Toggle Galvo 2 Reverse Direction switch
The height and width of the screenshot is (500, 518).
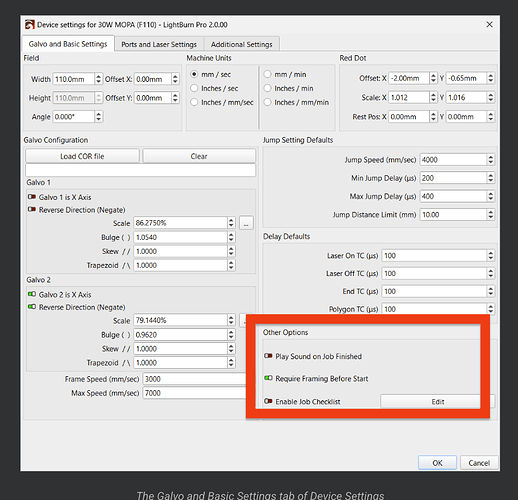(32, 307)
